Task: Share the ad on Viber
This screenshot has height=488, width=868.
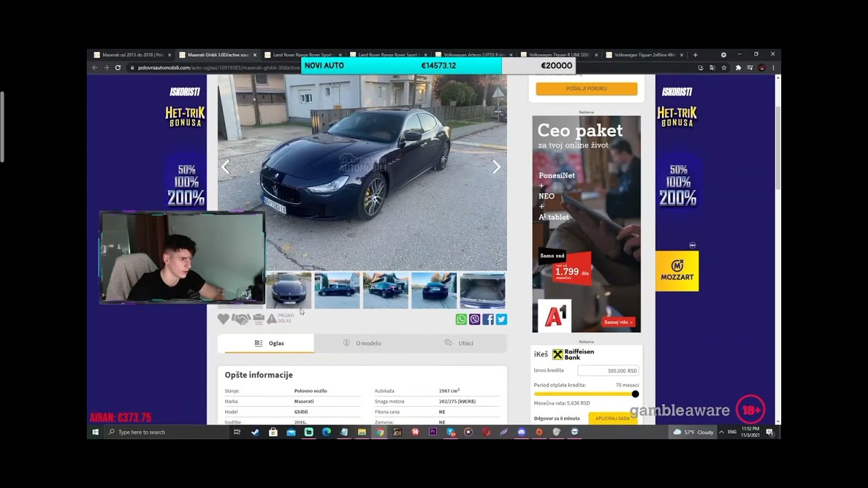Action: [475, 319]
